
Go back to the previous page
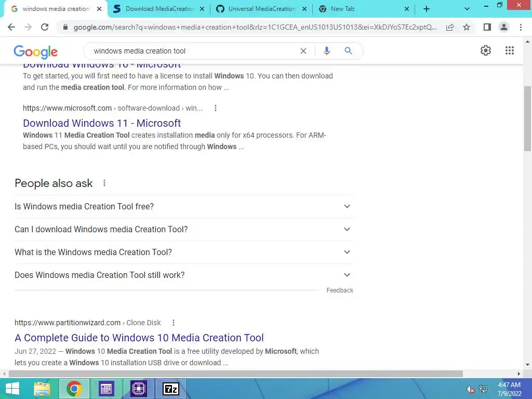(11, 27)
